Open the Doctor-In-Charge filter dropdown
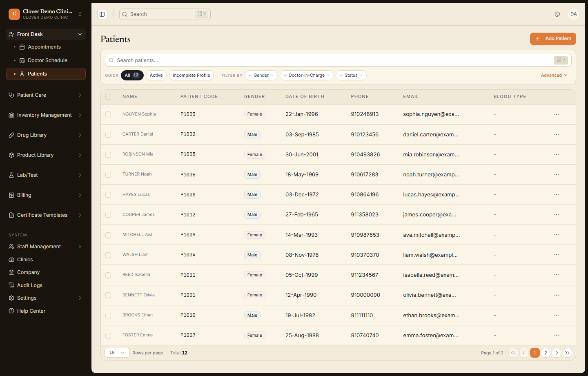Viewport: 588px width, 376px height. pyautogui.click(x=307, y=76)
